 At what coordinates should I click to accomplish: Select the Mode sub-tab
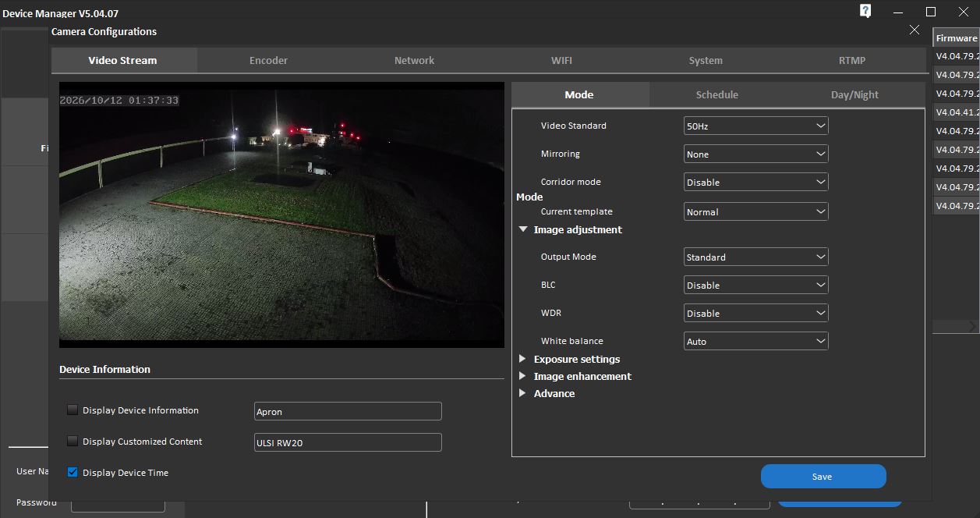coord(579,94)
